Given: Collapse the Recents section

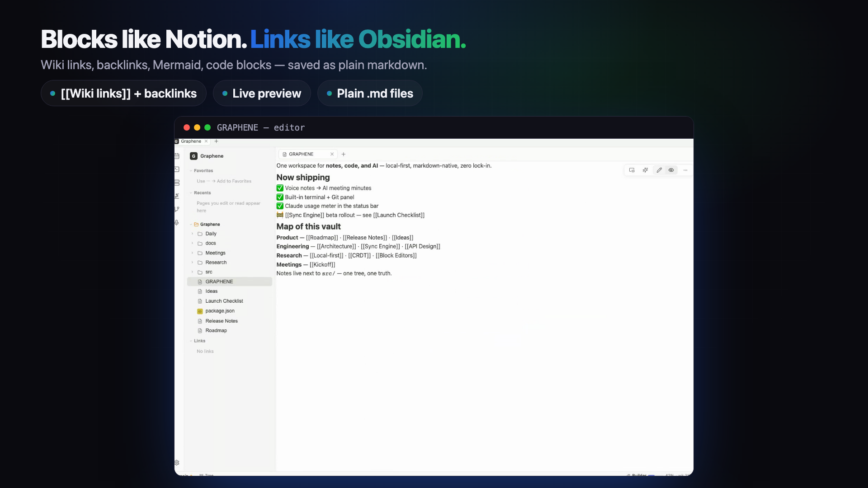Looking at the screenshot, I should tap(191, 193).
